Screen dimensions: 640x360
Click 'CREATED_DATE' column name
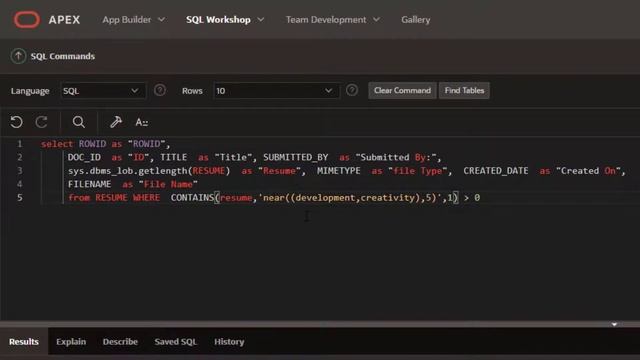tap(496, 171)
